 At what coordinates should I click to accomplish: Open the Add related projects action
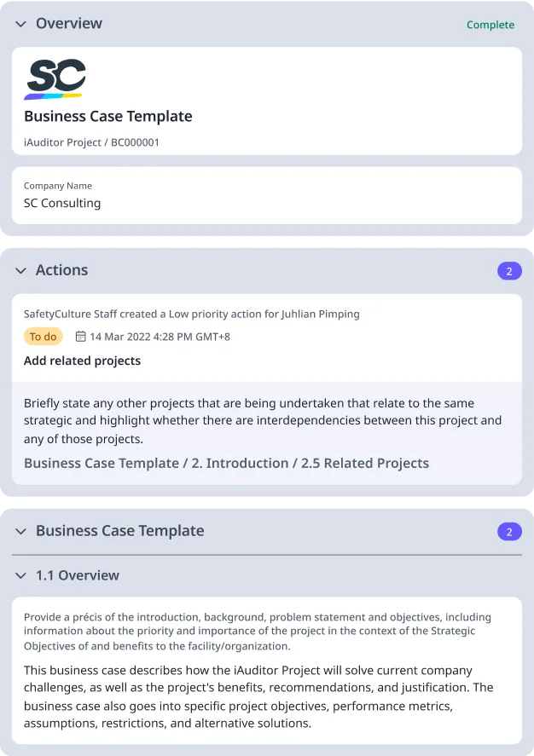click(82, 361)
